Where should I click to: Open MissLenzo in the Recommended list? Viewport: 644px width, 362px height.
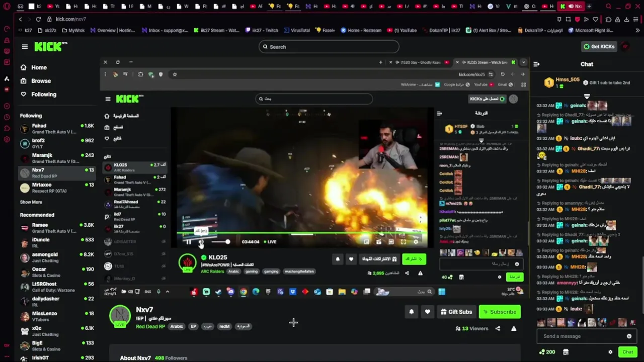click(x=57, y=316)
